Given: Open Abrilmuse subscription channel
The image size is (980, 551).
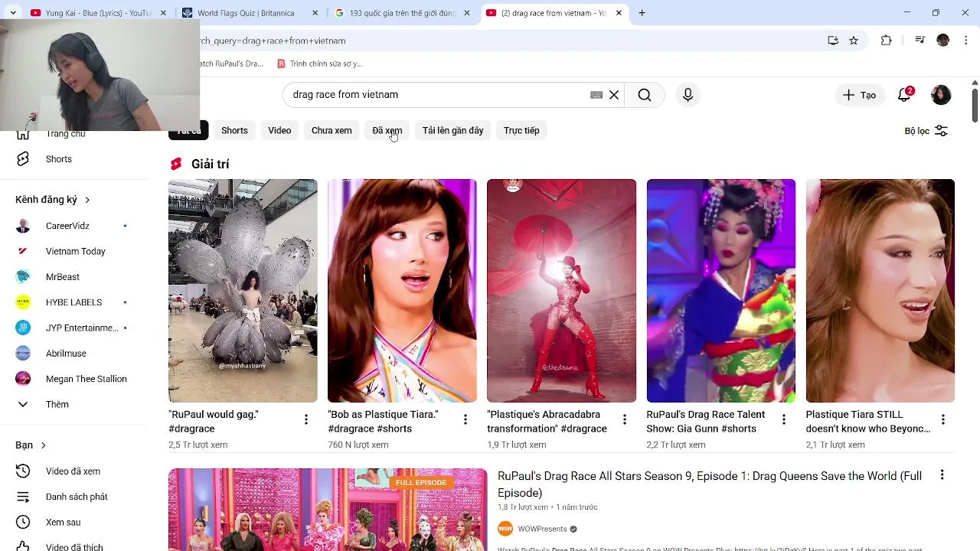Looking at the screenshot, I should pos(66,354).
